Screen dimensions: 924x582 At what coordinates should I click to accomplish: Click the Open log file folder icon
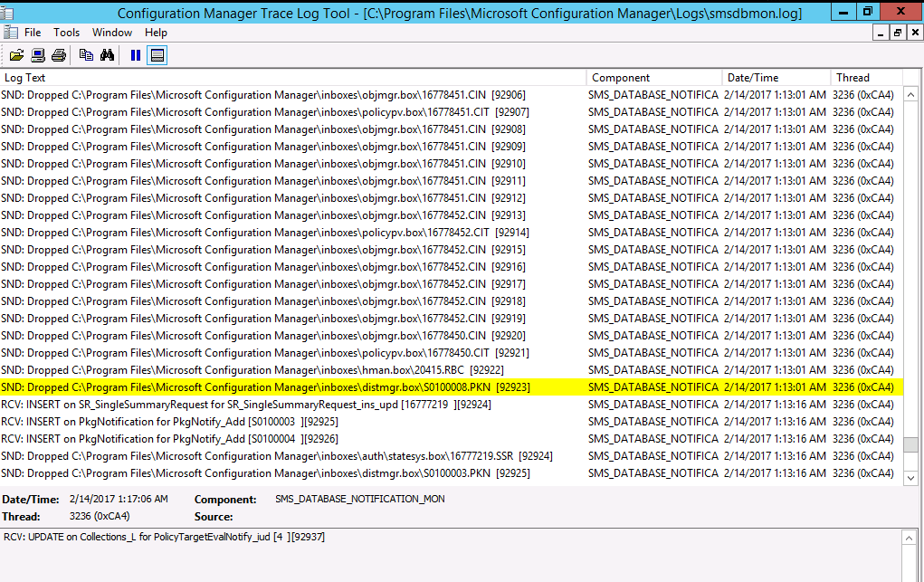16,55
